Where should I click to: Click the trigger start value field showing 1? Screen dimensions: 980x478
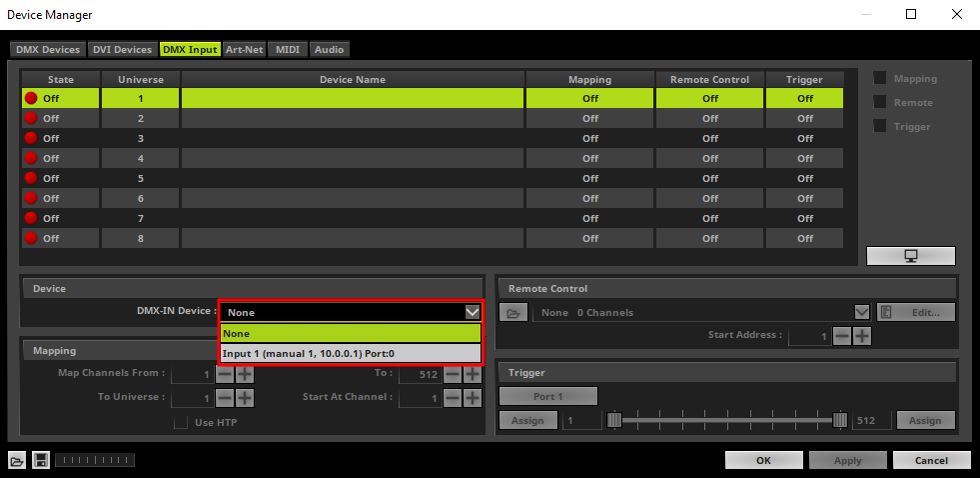pos(581,420)
